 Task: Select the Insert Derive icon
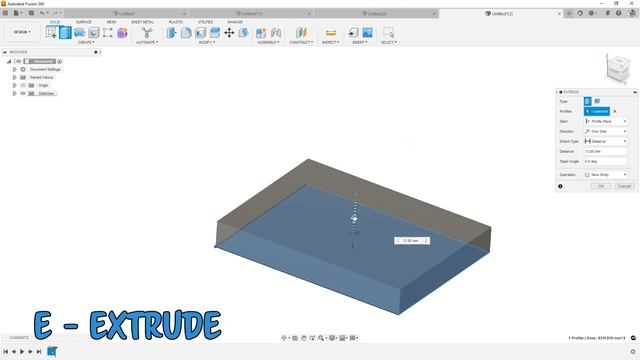coord(353,32)
